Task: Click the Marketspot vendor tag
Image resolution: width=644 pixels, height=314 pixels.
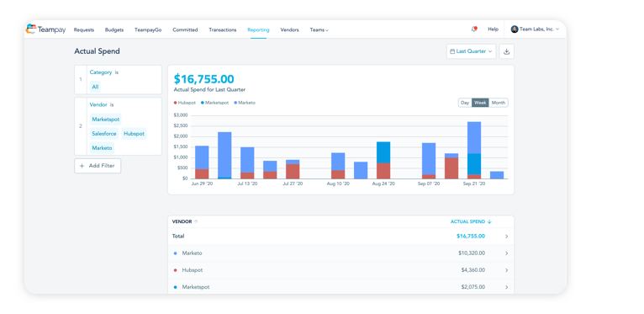Action: (106, 120)
